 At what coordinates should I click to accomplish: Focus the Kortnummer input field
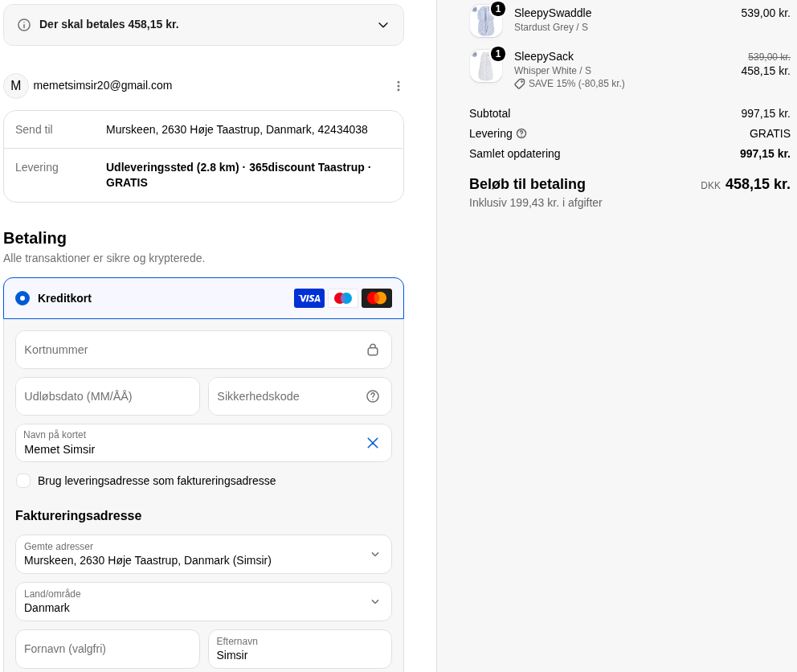coord(203,350)
